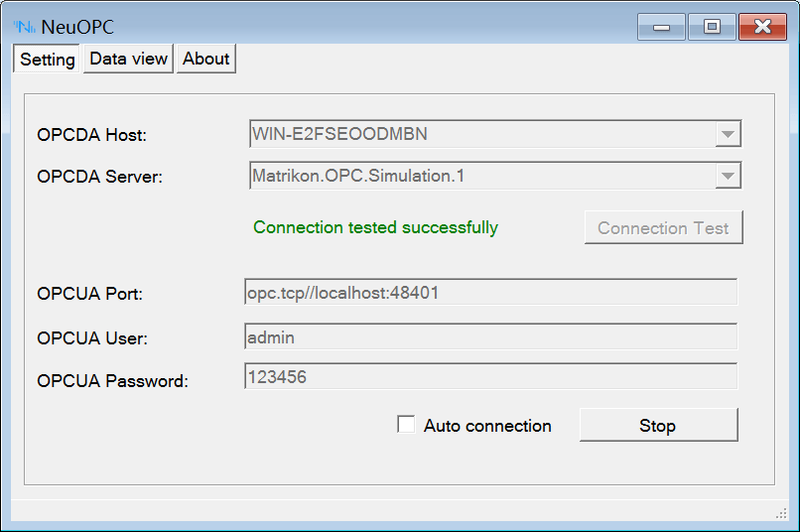Enable the Auto connection checkbox

406,425
